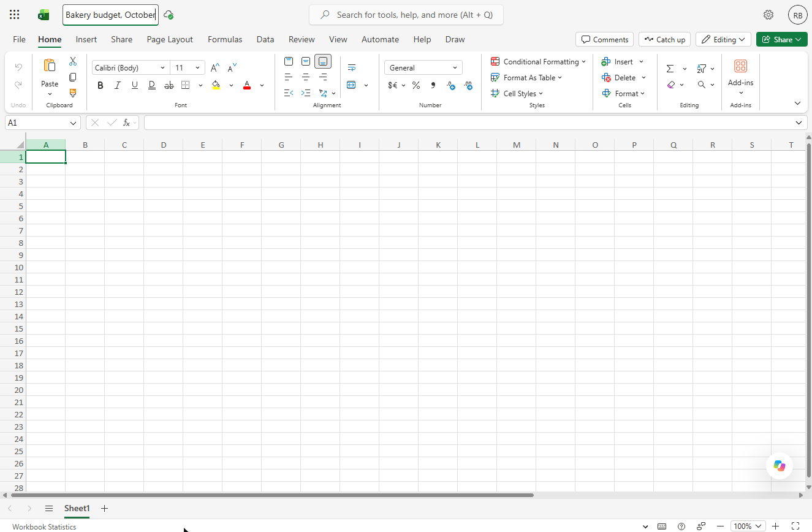The height and width of the screenshot is (532, 812).
Task: Click the Copilot floating icon
Action: [x=780, y=466]
